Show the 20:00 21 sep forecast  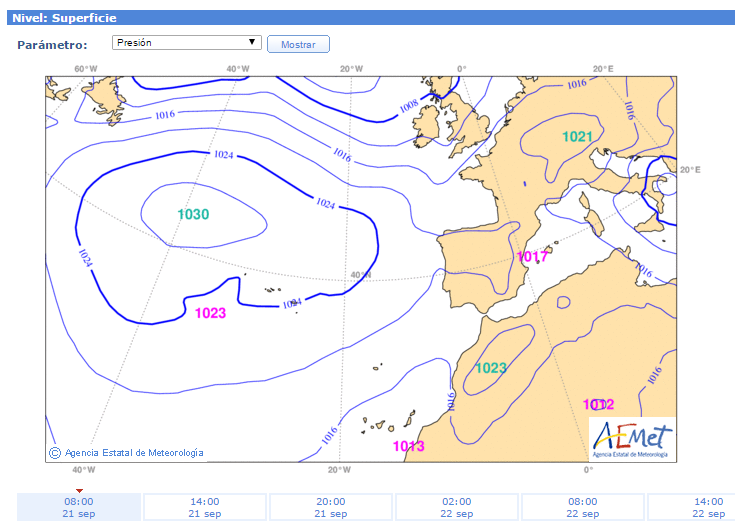[x=331, y=507]
